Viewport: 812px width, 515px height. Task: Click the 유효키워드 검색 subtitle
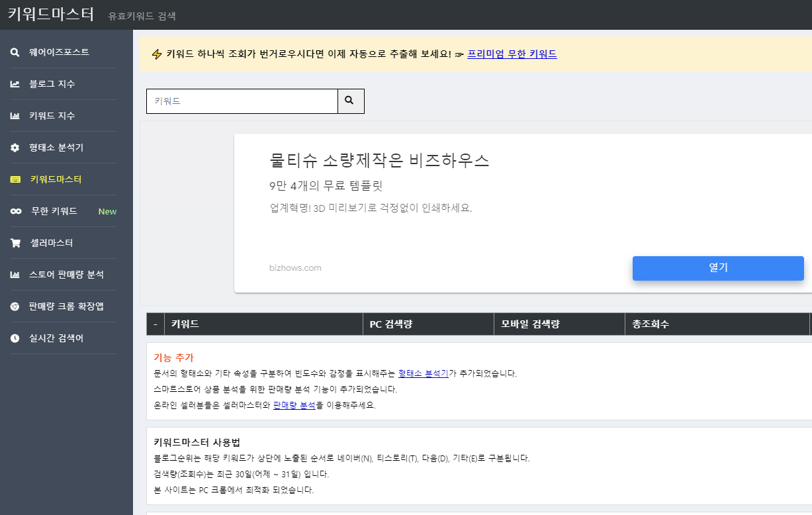pos(142,16)
